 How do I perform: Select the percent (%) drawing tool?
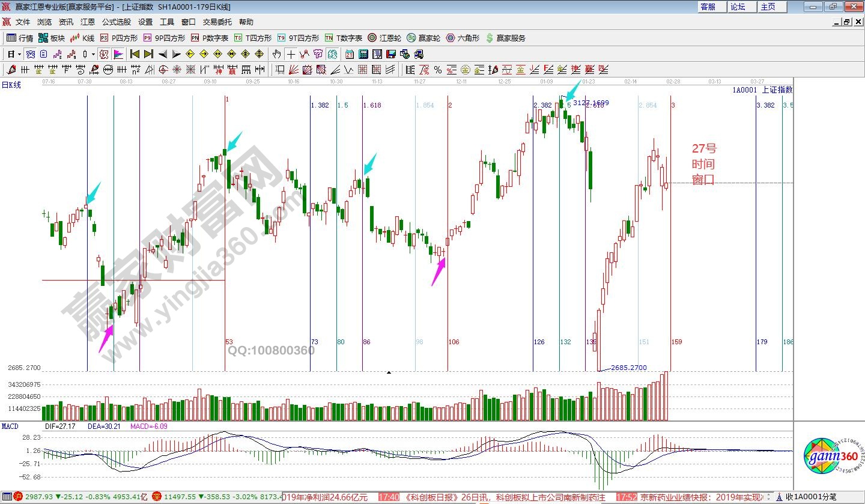(438, 70)
